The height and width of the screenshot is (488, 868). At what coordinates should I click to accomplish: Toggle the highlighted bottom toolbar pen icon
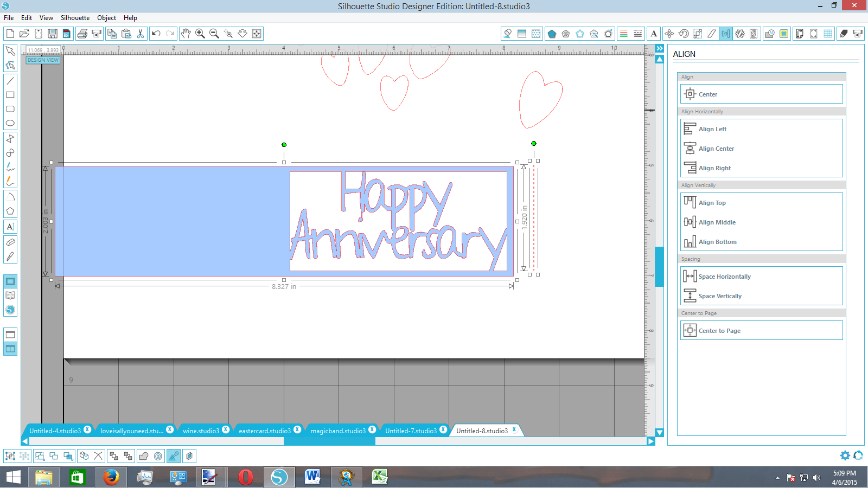click(x=174, y=456)
